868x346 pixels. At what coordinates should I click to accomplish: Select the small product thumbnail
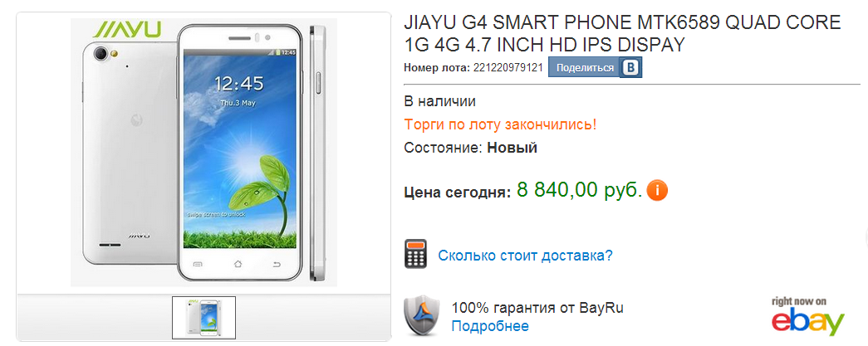click(x=204, y=317)
